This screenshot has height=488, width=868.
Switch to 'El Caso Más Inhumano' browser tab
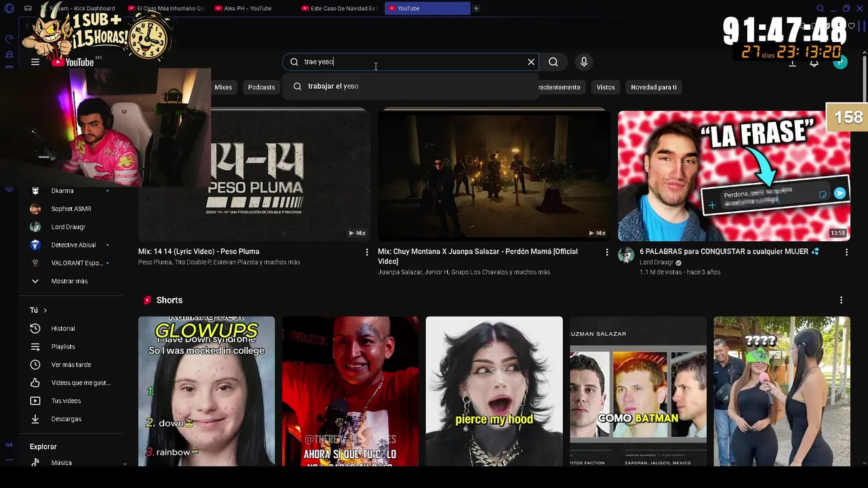166,8
